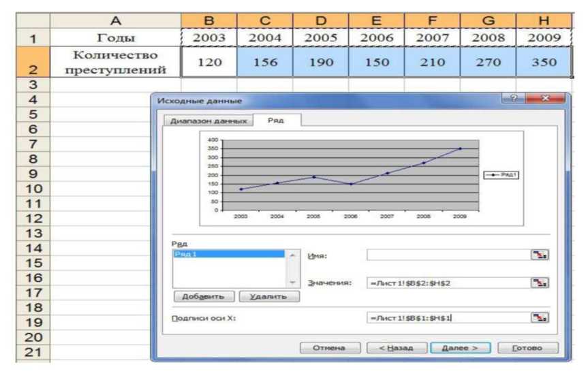Select row 3 header
The height and width of the screenshot is (382, 588).
pyautogui.click(x=33, y=84)
